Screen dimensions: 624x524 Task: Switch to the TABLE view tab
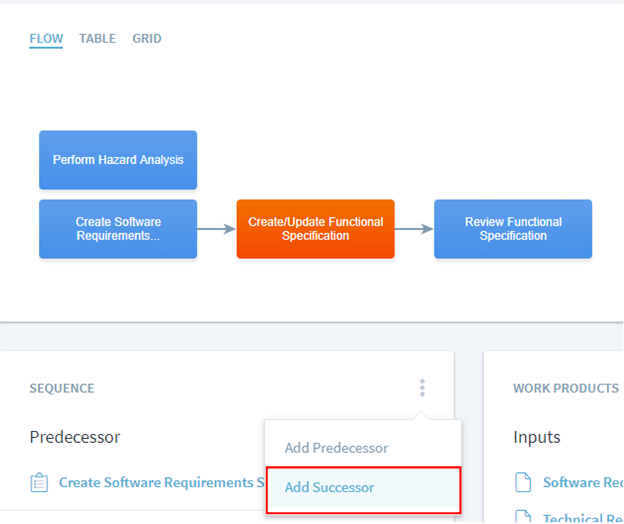click(x=97, y=39)
